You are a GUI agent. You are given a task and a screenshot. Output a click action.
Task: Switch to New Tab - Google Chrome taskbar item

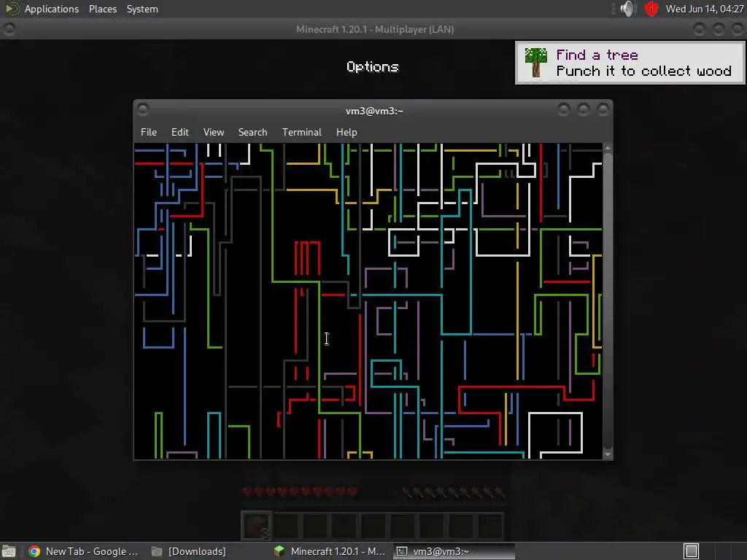pyautogui.click(x=83, y=551)
